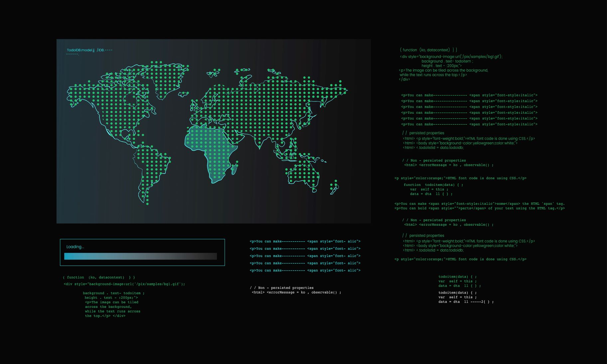607x364 pixels.
Task: Select "while the text runs across the top" line
Action: (x=433, y=75)
